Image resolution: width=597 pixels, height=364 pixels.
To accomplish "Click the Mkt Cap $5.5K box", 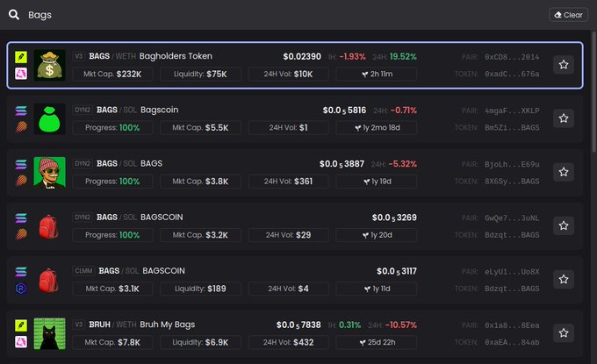I will pos(200,127).
